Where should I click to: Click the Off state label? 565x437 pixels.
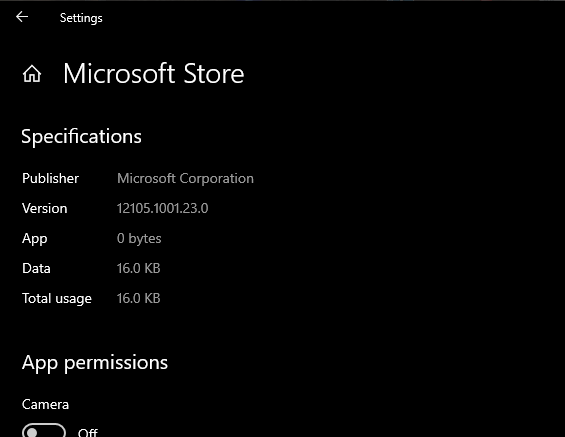pos(88,432)
